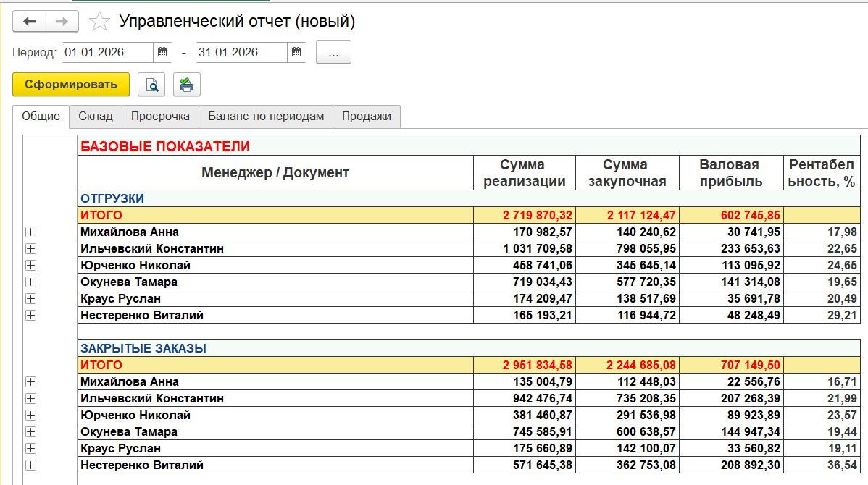Viewport: 868px width, 485px height.
Task: Select the Валовая прибыль column header
Action: 731,173
